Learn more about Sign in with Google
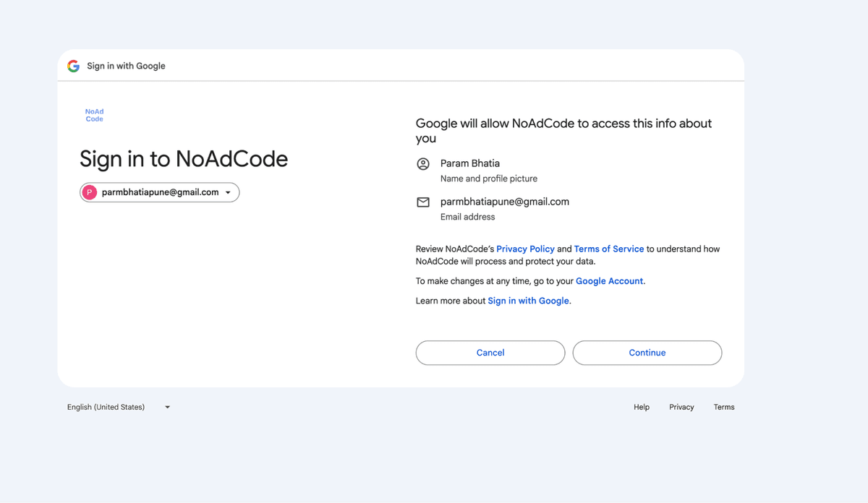 coord(528,300)
